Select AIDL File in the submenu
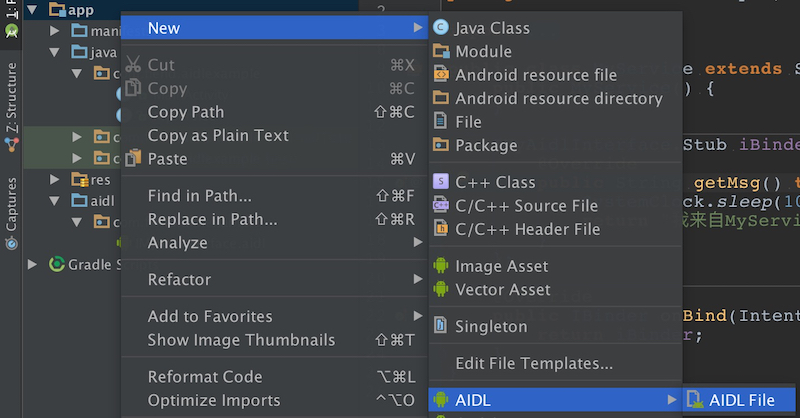Viewport: 800px width, 418px height. (x=739, y=400)
